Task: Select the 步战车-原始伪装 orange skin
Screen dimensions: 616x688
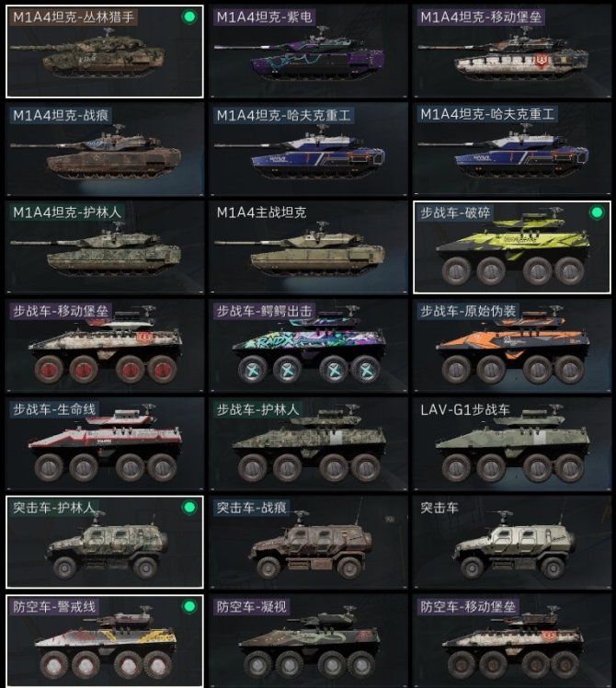Action: pyautogui.click(x=512, y=345)
